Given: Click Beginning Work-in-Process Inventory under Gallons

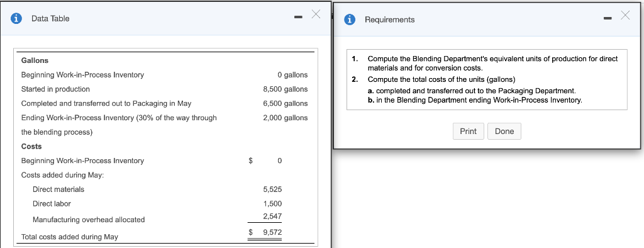Looking at the screenshot, I should [82, 75].
